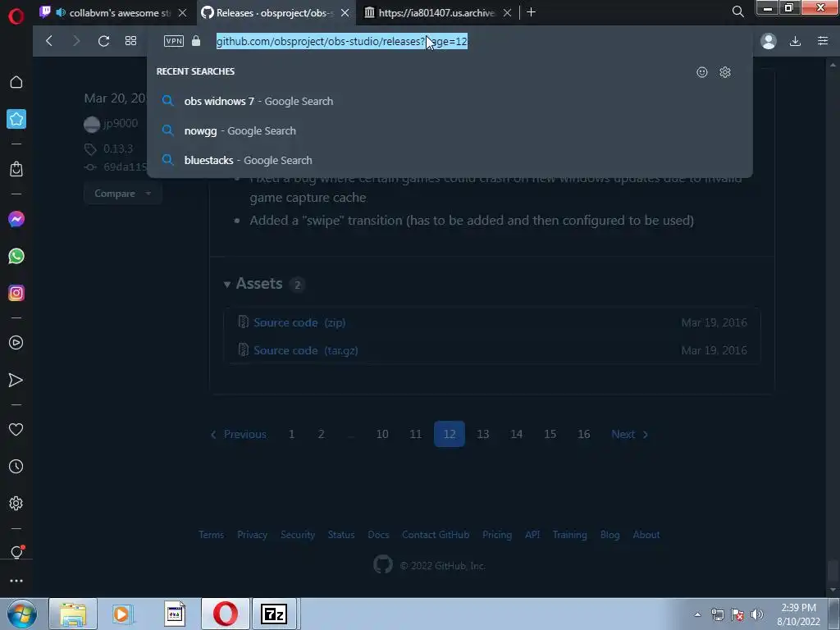This screenshot has width=840, height=630.
Task: Open footer Terms link
Action: 211,535
